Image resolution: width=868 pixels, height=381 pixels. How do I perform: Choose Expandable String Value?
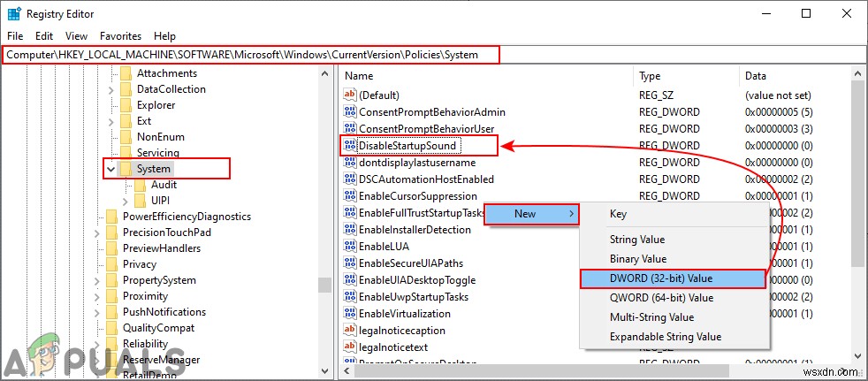tap(674, 337)
